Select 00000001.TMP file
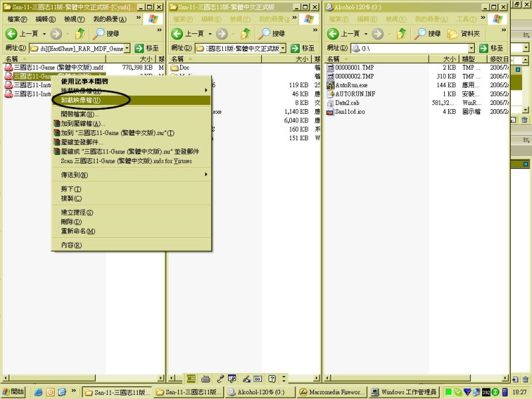 350,68
